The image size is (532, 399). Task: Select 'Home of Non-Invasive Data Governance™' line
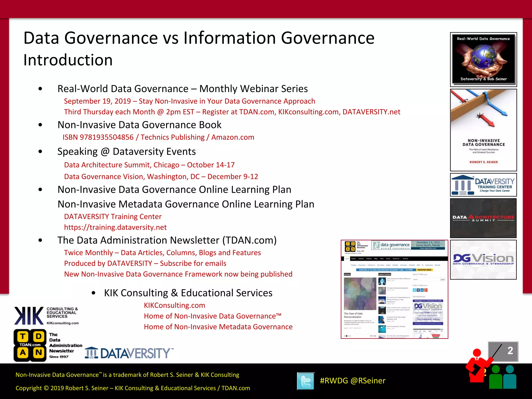coord(213,316)
